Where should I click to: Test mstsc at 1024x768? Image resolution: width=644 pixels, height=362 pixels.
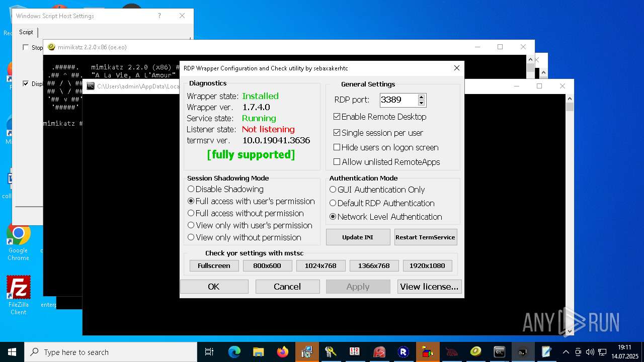tap(320, 265)
